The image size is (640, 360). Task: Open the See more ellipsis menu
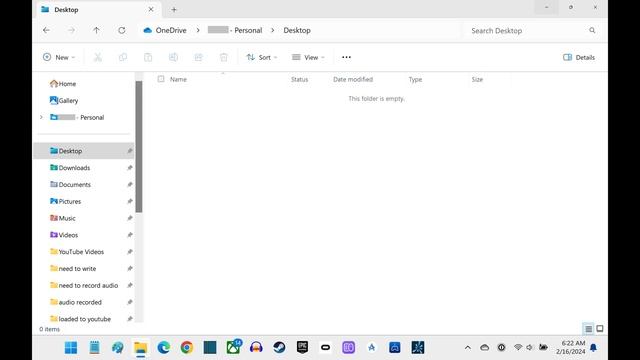(x=347, y=57)
